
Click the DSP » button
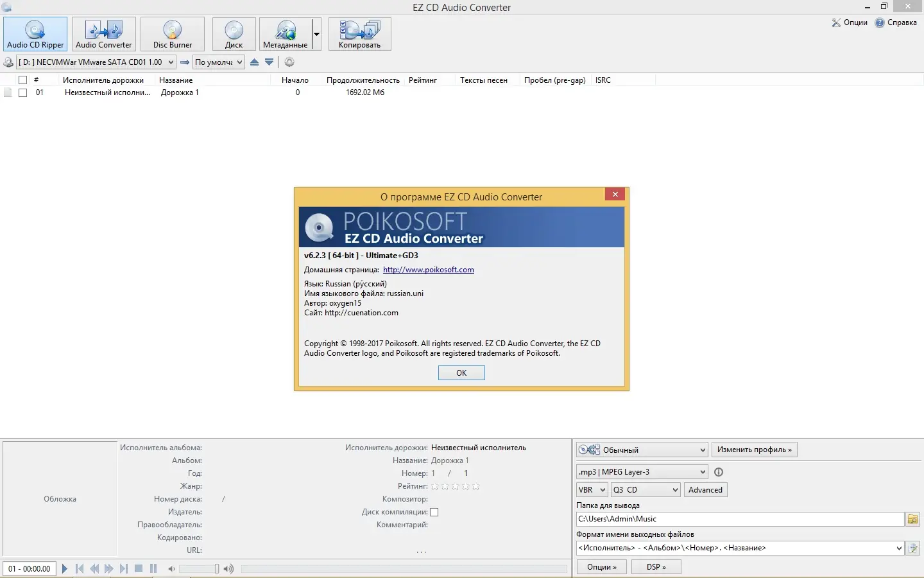point(656,567)
